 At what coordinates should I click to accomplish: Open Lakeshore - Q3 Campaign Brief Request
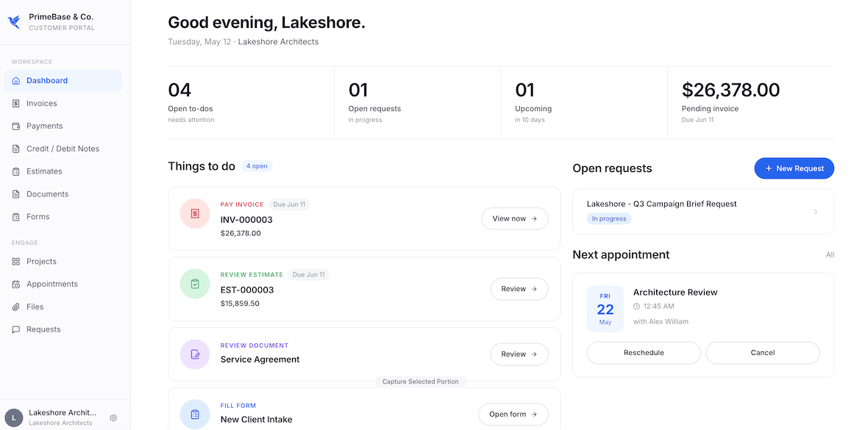point(703,212)
